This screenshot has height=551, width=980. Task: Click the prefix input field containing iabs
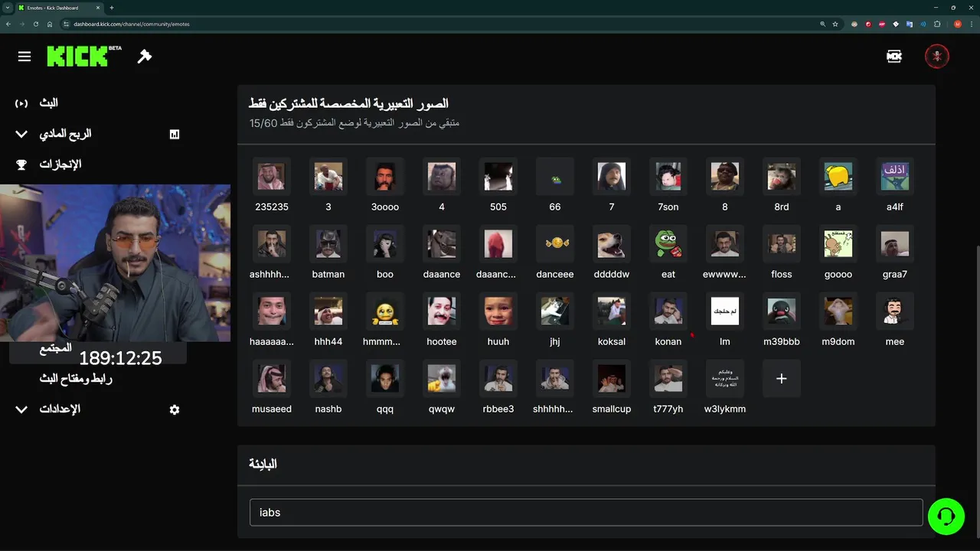[586, 513]
